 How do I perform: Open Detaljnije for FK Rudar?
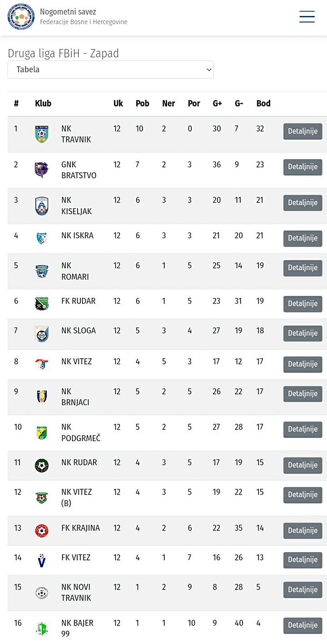coord(303,304)
